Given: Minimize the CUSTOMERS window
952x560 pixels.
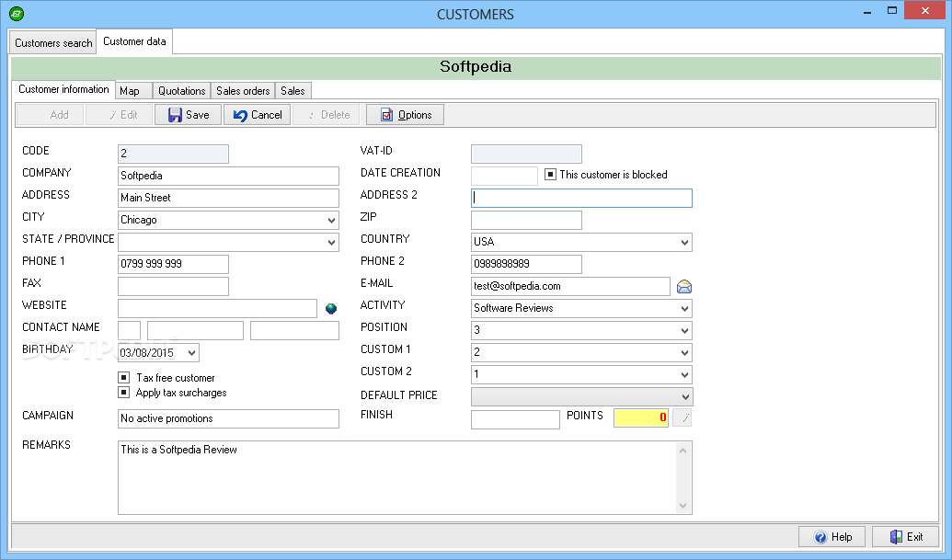Looking at the screenshot, I should [867, 11].
